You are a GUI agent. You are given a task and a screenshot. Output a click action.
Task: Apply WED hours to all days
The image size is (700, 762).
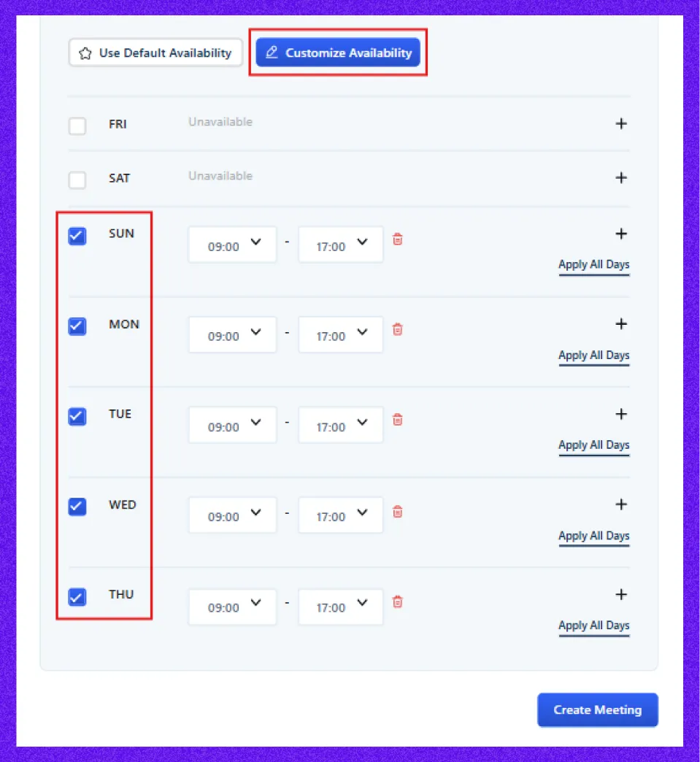594,536
